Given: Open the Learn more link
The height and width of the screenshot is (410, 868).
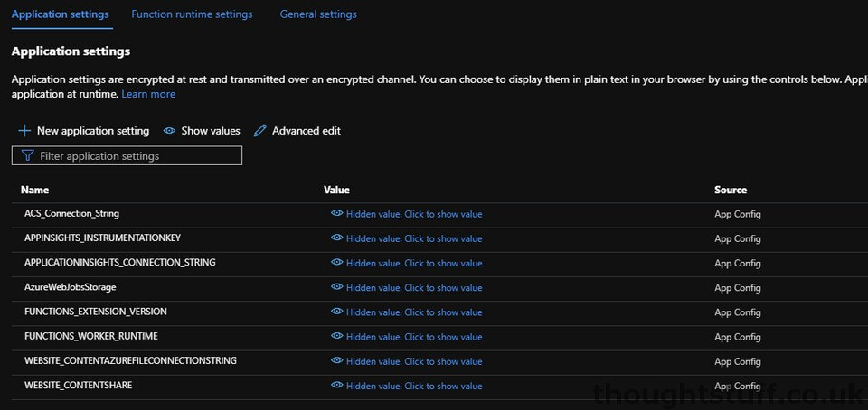Looking at the screenshot, I should 148,95.
